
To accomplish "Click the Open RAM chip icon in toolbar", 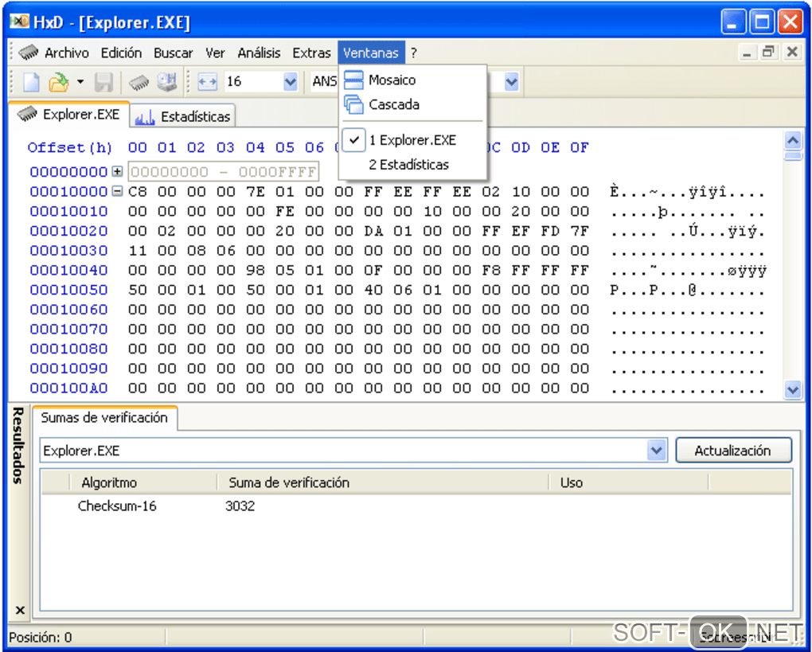I will (139, 82).
